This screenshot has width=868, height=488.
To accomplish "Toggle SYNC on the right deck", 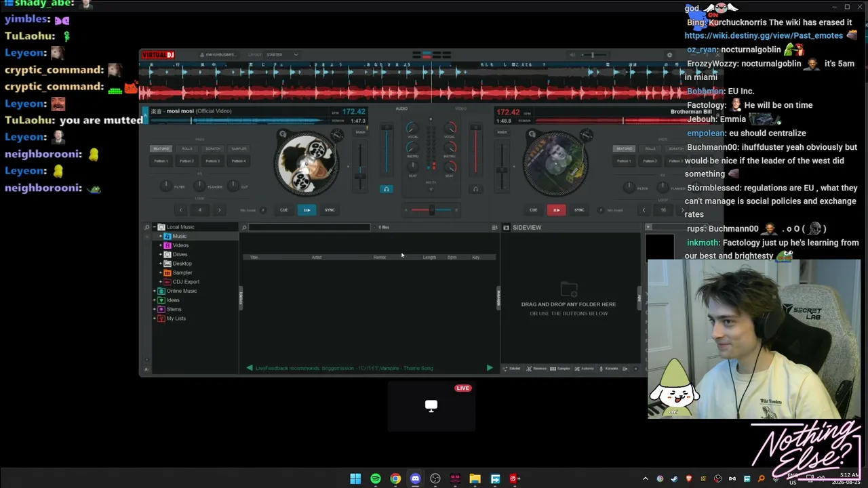I will [579, 210].
